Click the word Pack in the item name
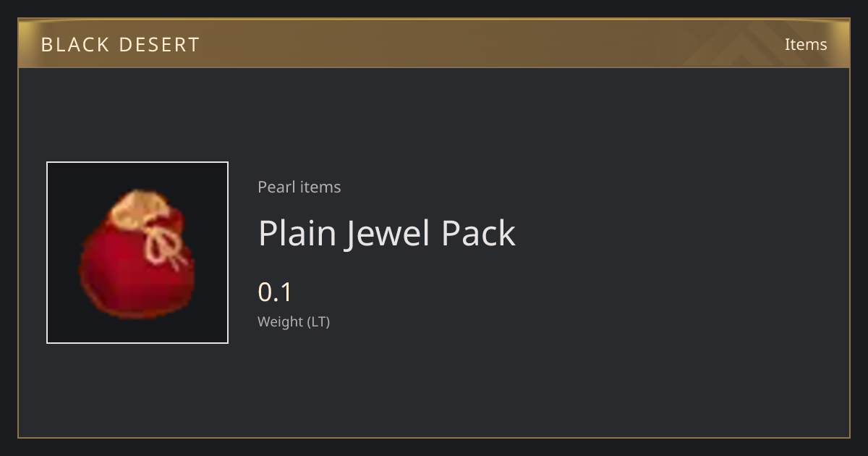The image size is (868, 456). click(478, 233)
